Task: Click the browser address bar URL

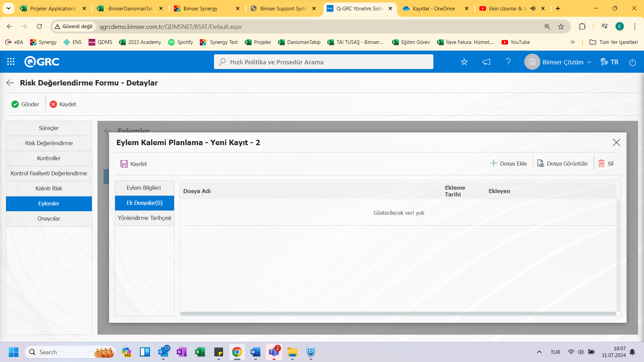Action: coord(170,26)
